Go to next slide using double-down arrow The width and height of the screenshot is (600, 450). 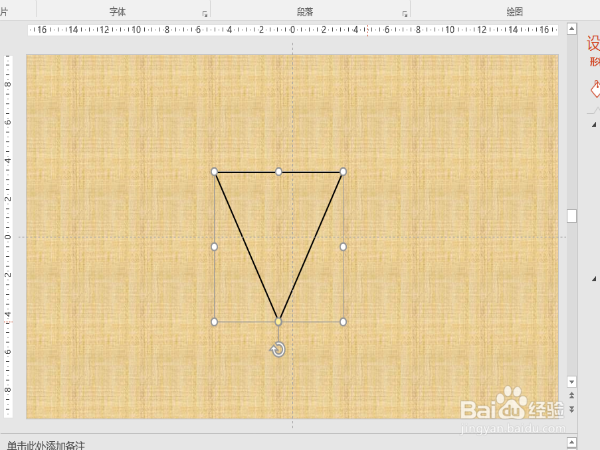[x=572, y=409]
